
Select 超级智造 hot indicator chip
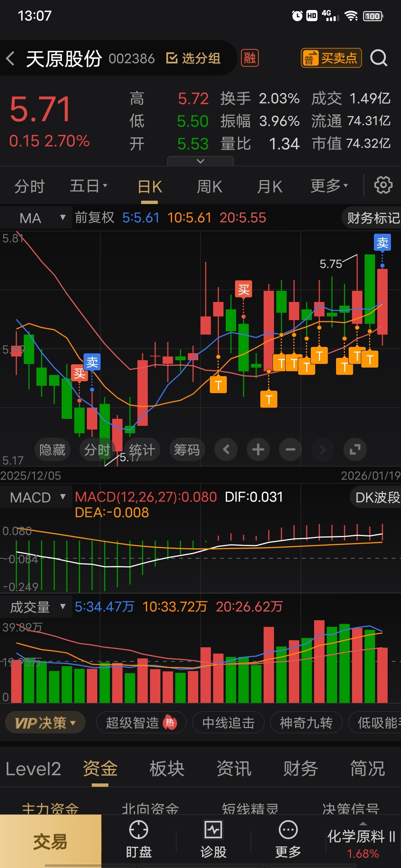point(141,723)
